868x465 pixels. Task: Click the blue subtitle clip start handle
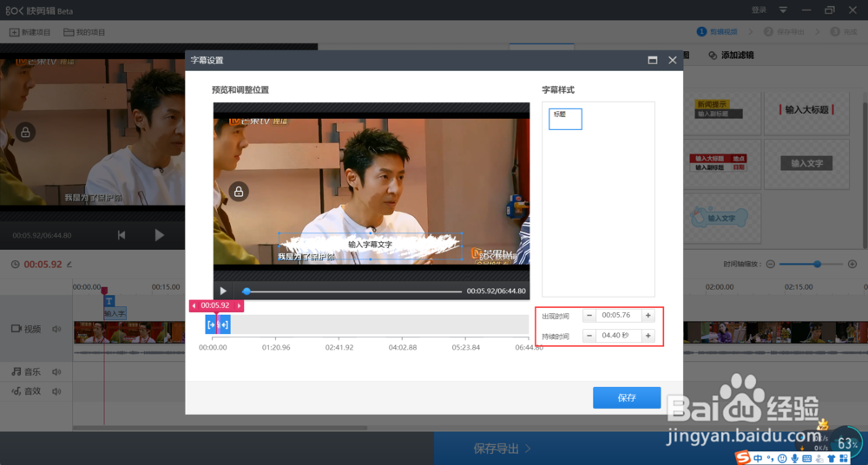210,324
